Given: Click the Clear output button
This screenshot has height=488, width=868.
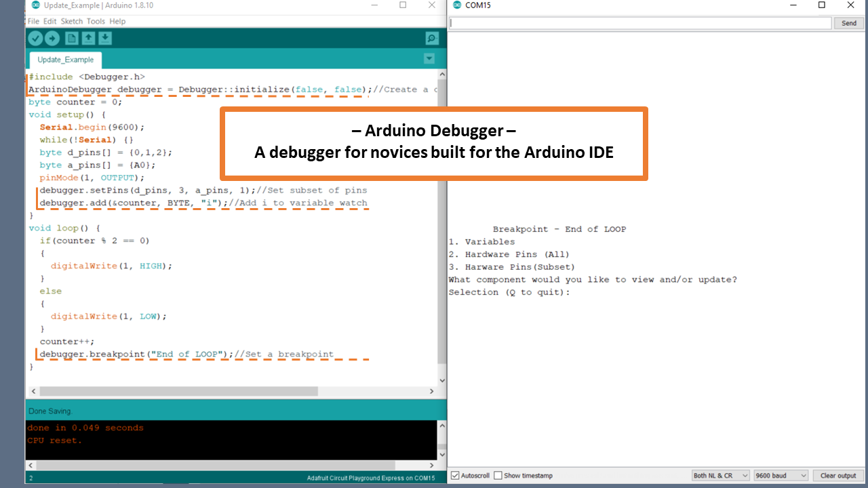Looking at the screenshot, I should point(838,476).
